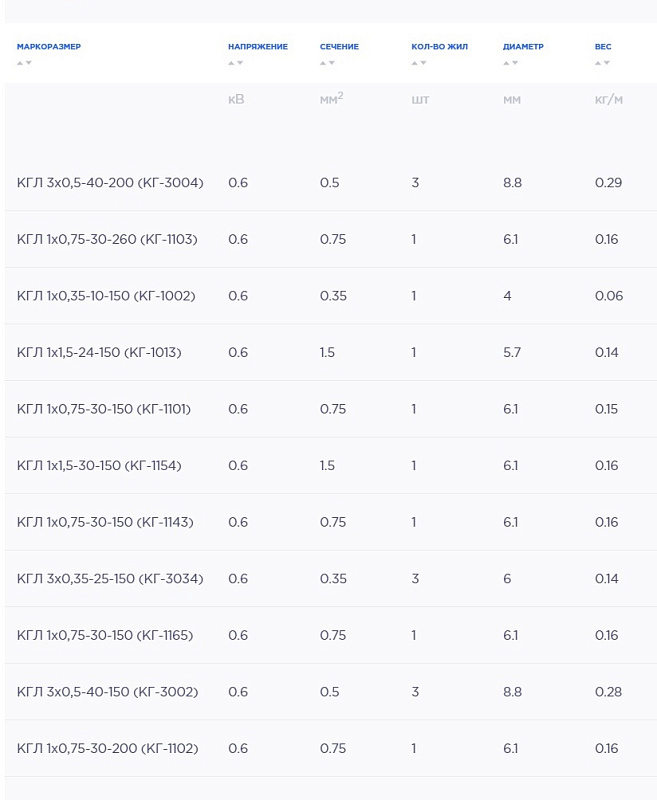This screenshot has width=657, height=800.
Task: Sort Диаметр descending using down arrow
Action: (x=515, y=63)
